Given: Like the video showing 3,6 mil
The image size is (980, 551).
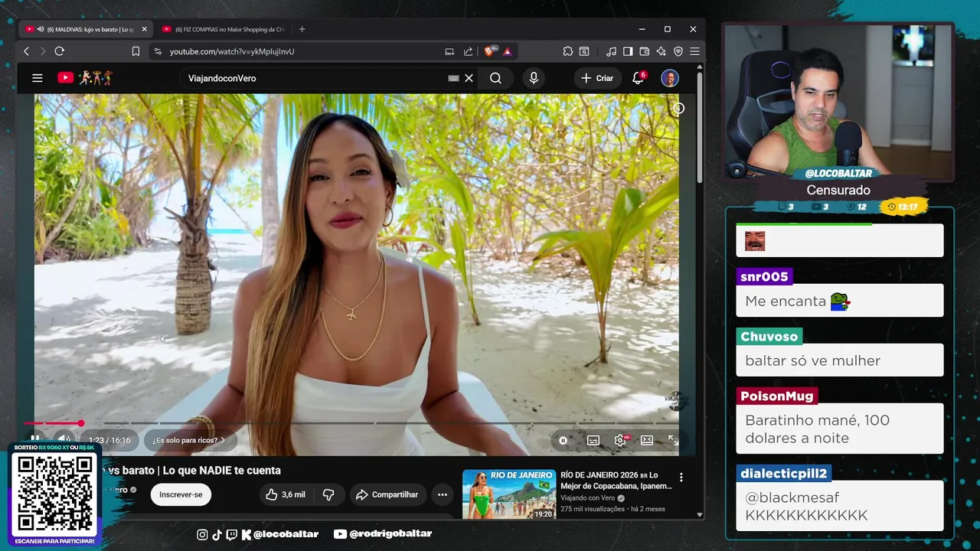Looking at the screenshot, I should [x=285, y=494].
